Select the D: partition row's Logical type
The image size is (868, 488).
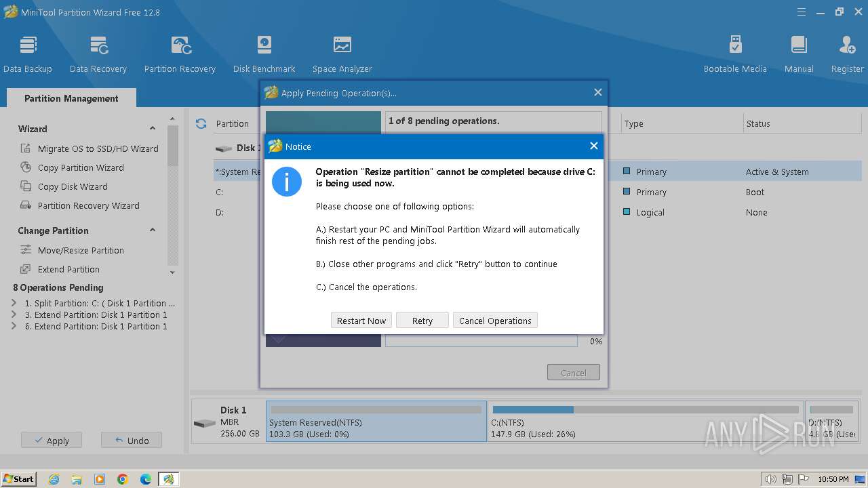[x=650, y=212]
